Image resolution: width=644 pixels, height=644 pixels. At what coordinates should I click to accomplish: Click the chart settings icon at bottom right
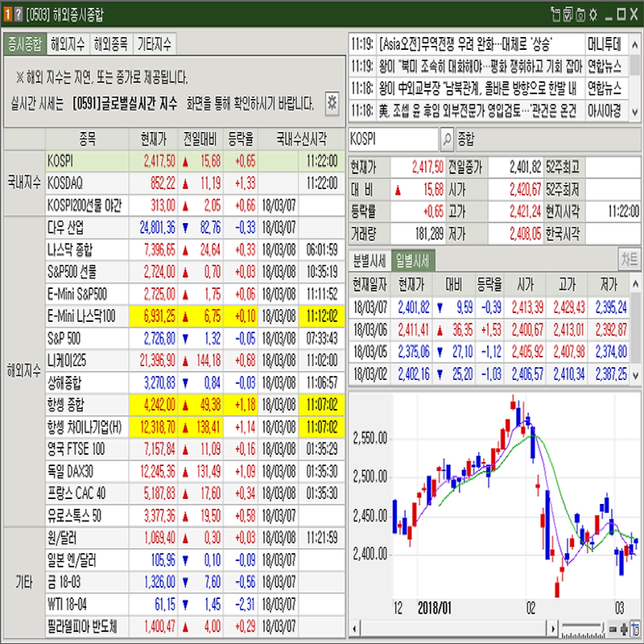635,629
